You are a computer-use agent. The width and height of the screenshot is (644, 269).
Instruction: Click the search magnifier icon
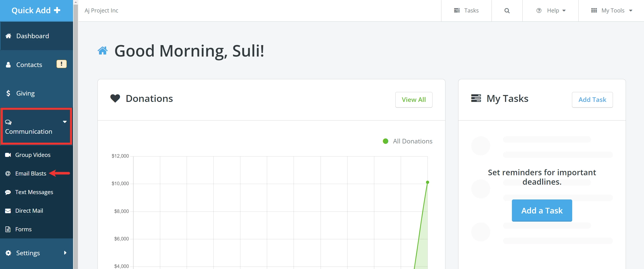click(x=507, y=11)
